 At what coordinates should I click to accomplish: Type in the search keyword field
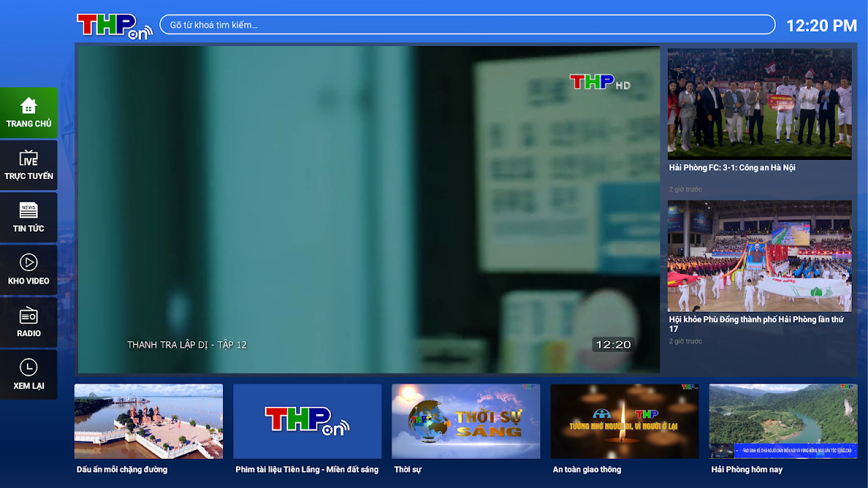coord(467,25)
